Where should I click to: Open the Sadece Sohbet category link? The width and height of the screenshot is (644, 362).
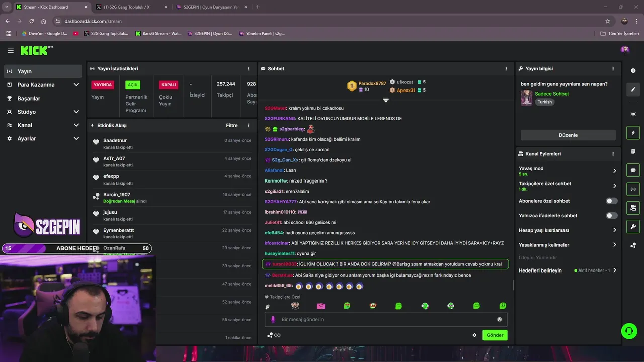pos(552,94)
